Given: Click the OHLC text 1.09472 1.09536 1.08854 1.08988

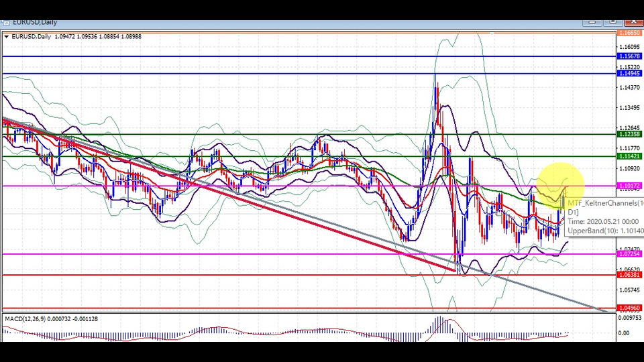Looking at the screenshot, I should click(98, 36).
